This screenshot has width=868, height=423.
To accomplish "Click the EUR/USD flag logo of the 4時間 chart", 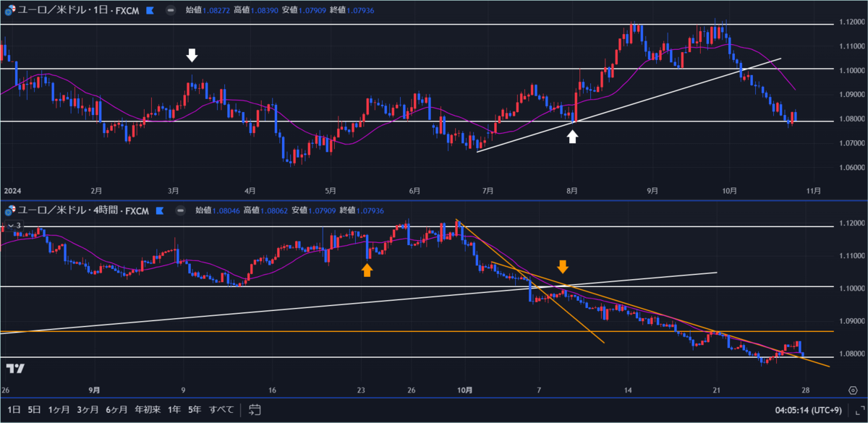I will point(9,210).
